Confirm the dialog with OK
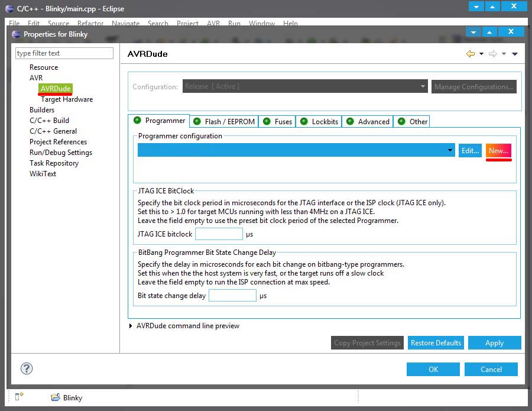Viewport: 532px width, 411px height. click(x=433, y=369)
